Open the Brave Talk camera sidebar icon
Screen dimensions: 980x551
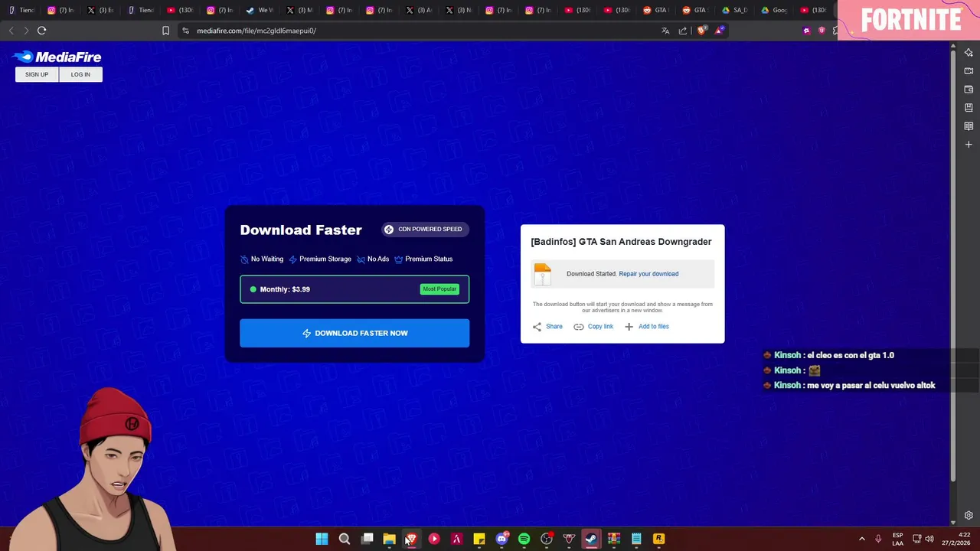pyautogui.click(x=969, y=71)
